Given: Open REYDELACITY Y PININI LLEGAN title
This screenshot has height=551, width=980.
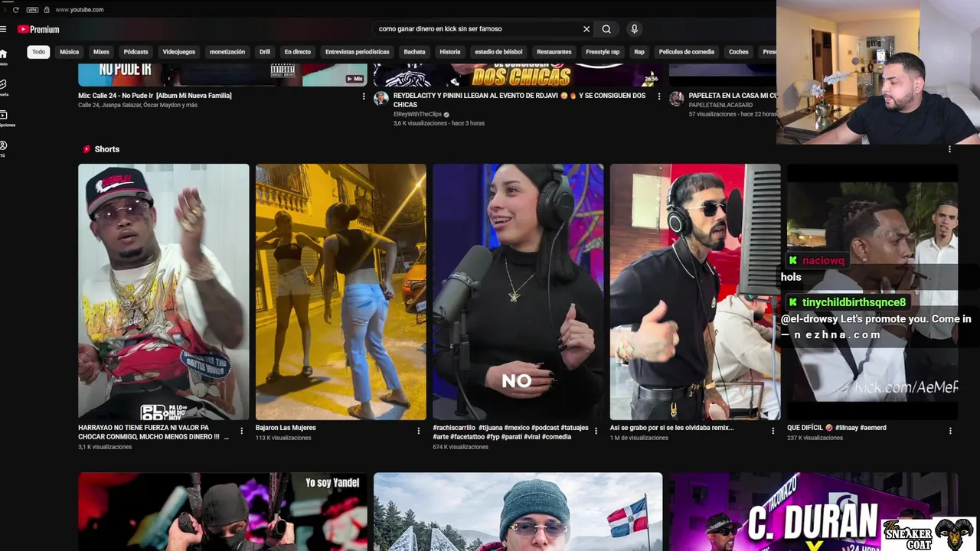Looking at the screenshot, I should (x=519, y=100).
